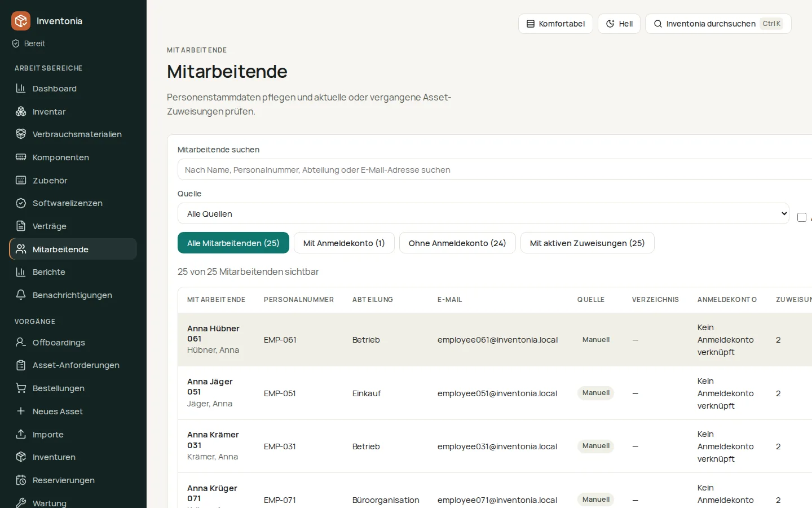Open Benachrichtigungen via its bell icon
This screenshot has width=812, height=508.
[x=21, y=295]
